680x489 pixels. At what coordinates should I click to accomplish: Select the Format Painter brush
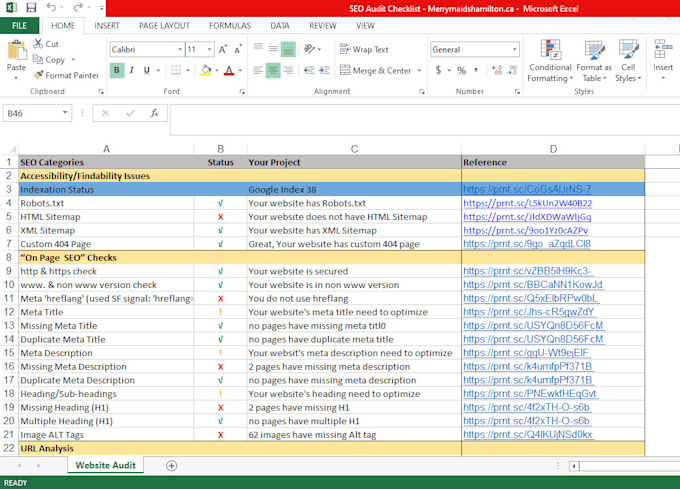pos(38,75)
